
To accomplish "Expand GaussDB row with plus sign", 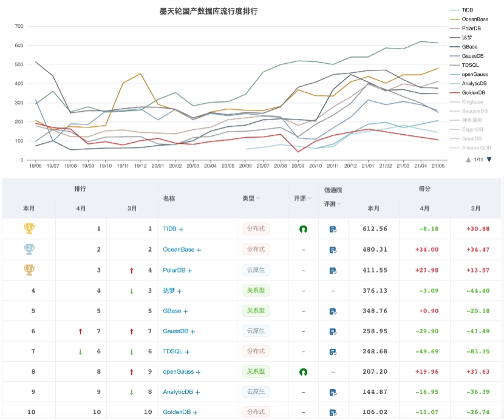I will tap(192, 331).
